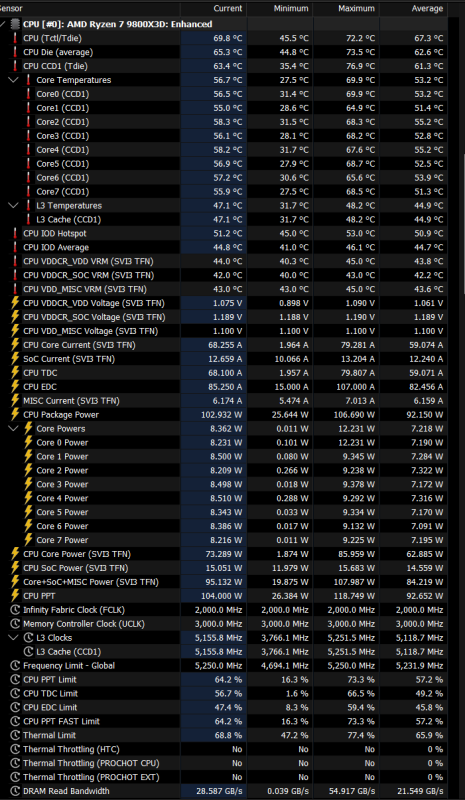Sort by the Current column header

click(x=213, y=9)
